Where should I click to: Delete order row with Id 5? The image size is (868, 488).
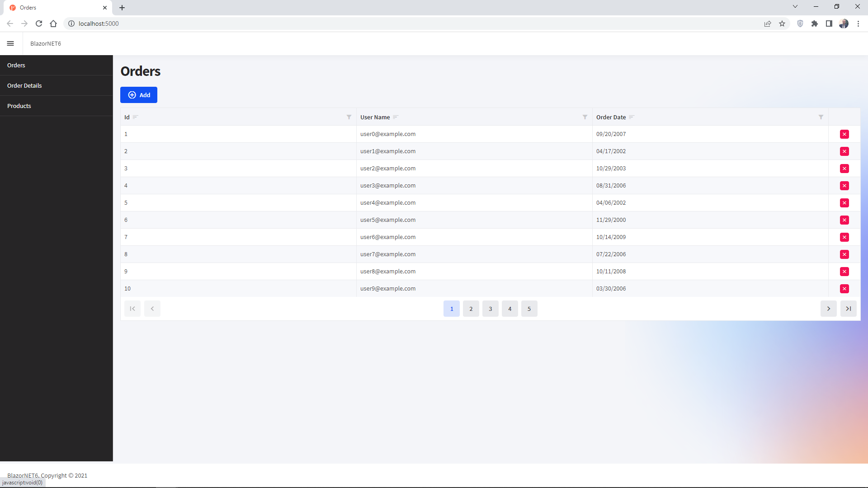[844, 203]
